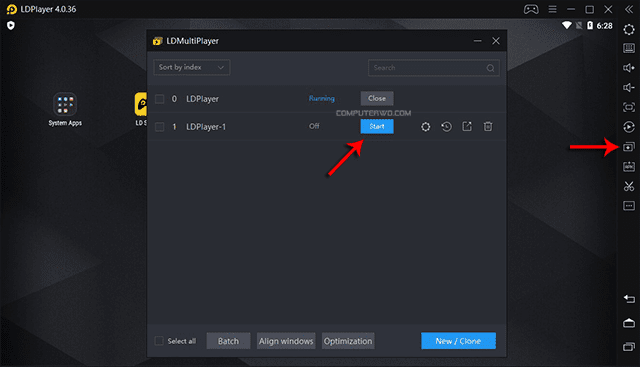This screenshot has width=640, height=367.
Task: Click the shield icon in status bar
Action: click(11, 26)
